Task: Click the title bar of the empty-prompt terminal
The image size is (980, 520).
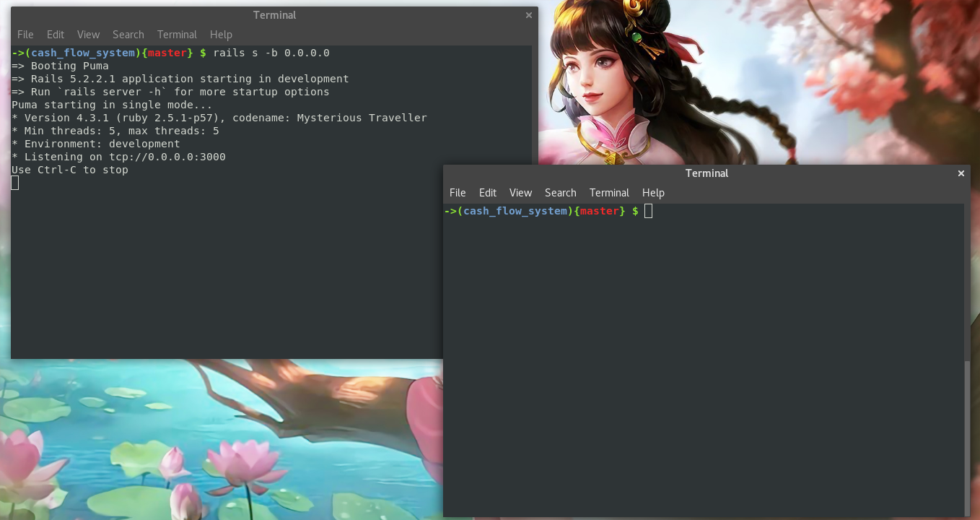Action: [x=706, y=173]
